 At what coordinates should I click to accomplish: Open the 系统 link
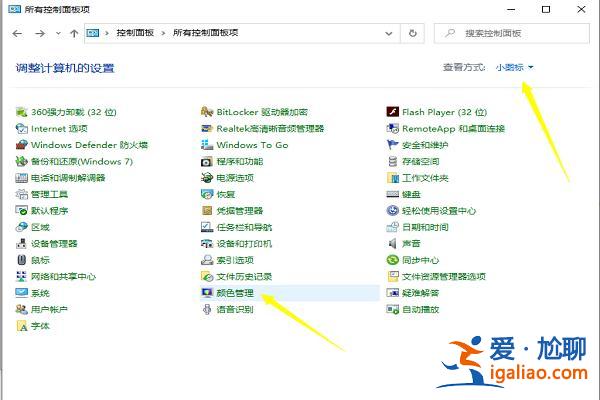[x=40, y=293]
